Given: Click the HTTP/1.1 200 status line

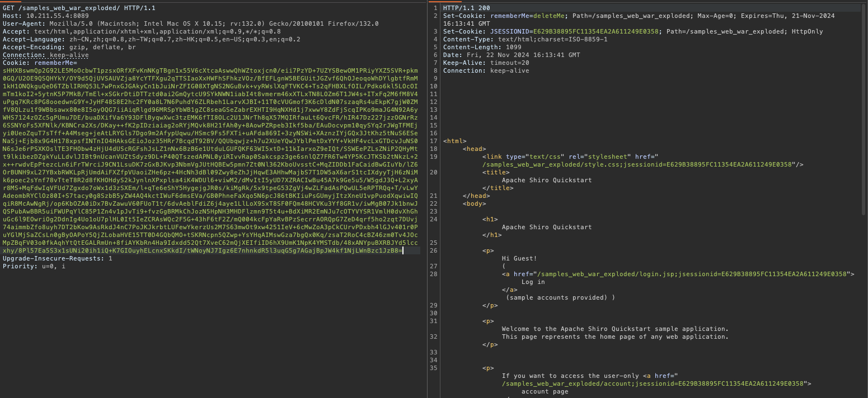Looking at the screenshot, I should (x=466, y=8).
